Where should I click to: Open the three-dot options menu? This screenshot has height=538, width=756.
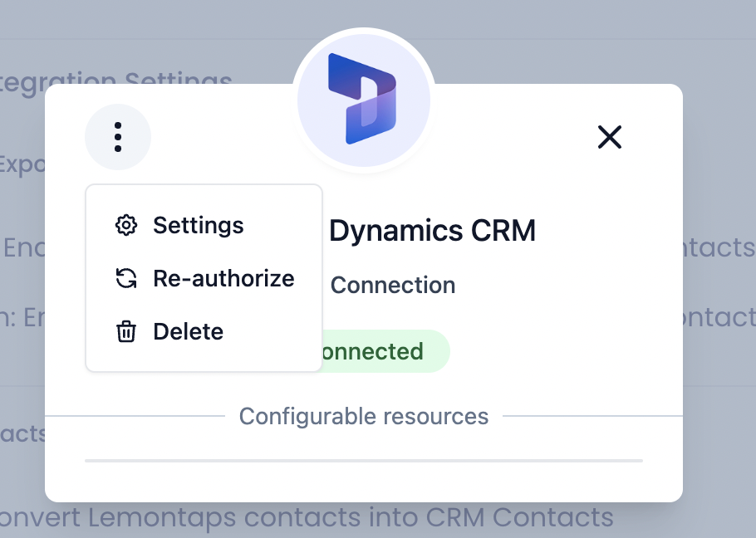pyautogui.click(x=118, y=137)
